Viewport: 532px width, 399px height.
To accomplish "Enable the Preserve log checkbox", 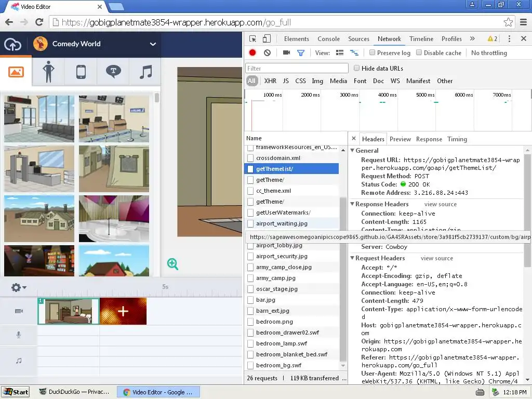I will pos(372,52).
